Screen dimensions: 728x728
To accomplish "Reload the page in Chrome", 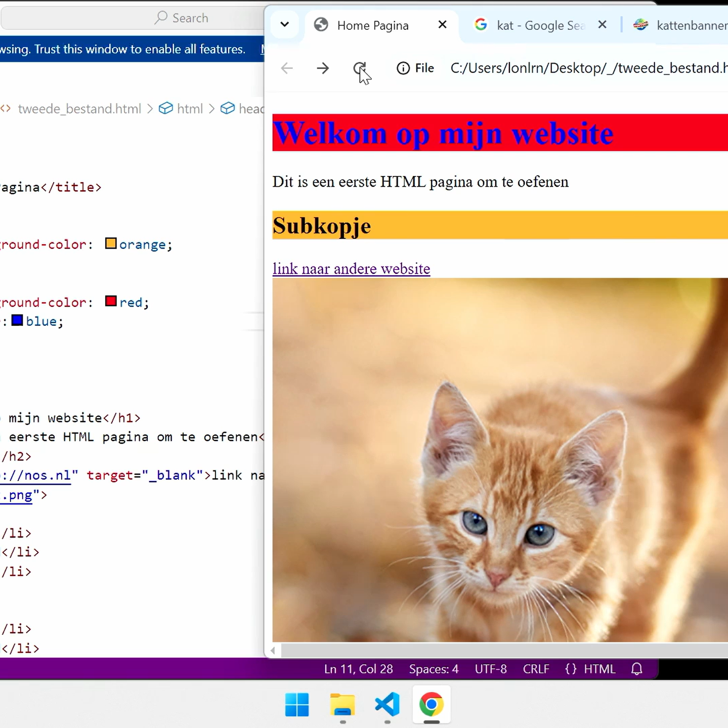I will click(359, 68).
